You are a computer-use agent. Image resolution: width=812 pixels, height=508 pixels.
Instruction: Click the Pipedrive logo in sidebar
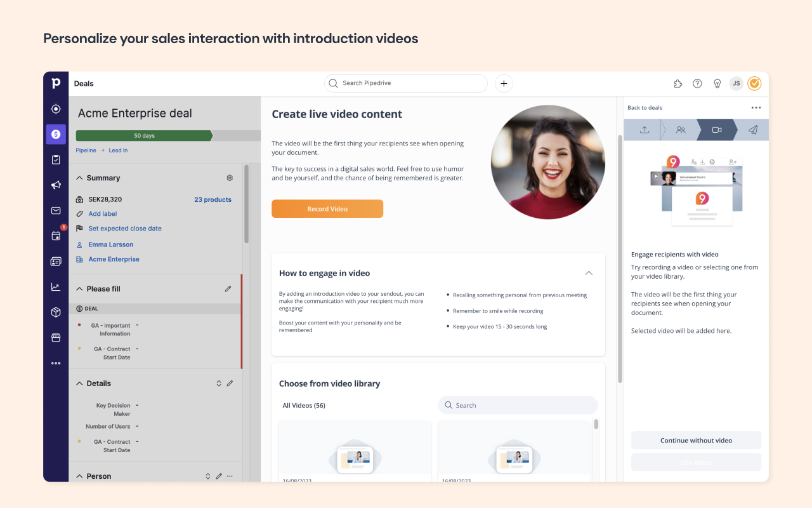pyautogui.click(x=56, y=83)
